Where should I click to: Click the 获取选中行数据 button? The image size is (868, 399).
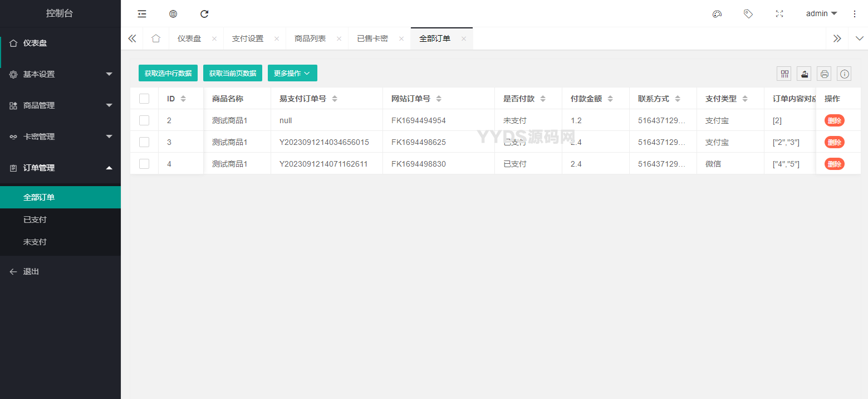click(x=168, y=73)
